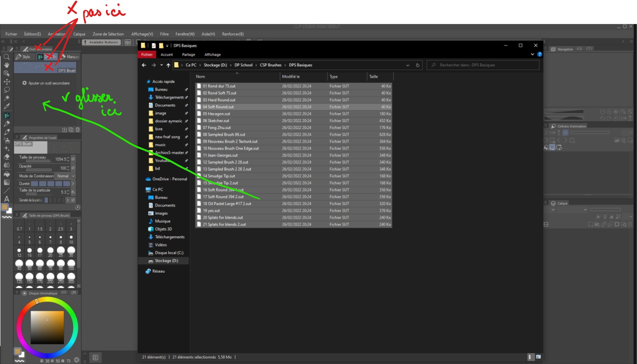The image size is (637, 364).
Task: Select the Eraser tool
Action: [7, 157]
